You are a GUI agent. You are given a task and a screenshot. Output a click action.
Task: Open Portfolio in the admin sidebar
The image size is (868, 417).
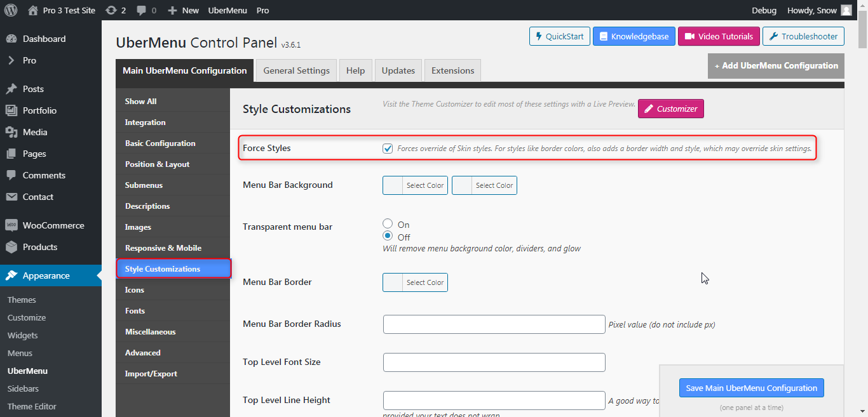click(51, 110)
